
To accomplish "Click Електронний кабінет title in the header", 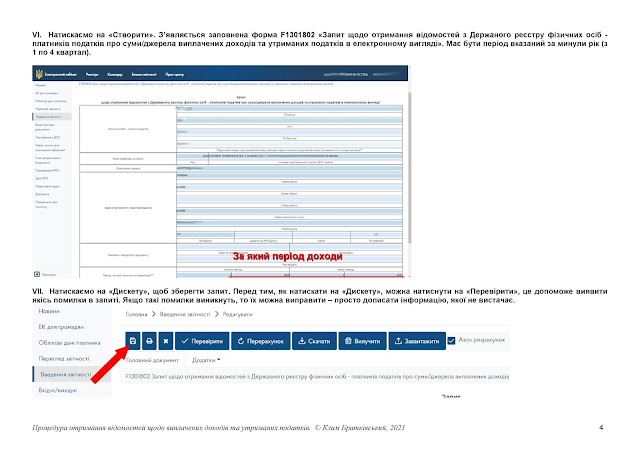I will pos(61,75).
